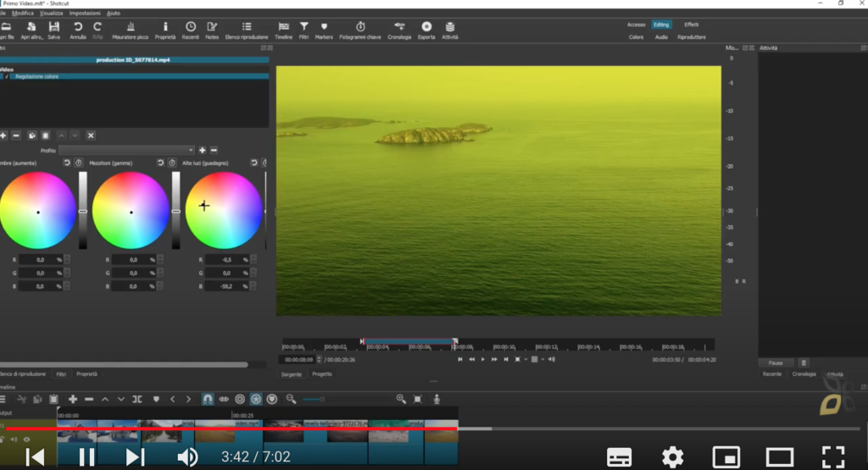
Task: Open the player zoom dropdown arrow
Action: point(526,359)
